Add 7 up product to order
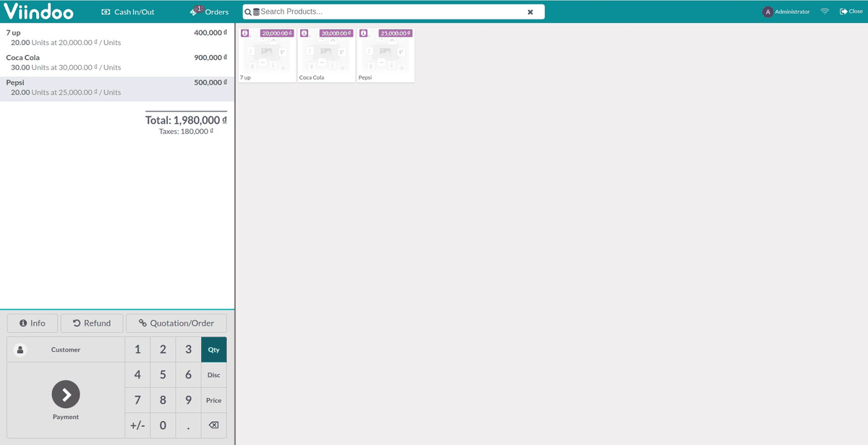This screenshot has height=445, width=868. (268, 55)
